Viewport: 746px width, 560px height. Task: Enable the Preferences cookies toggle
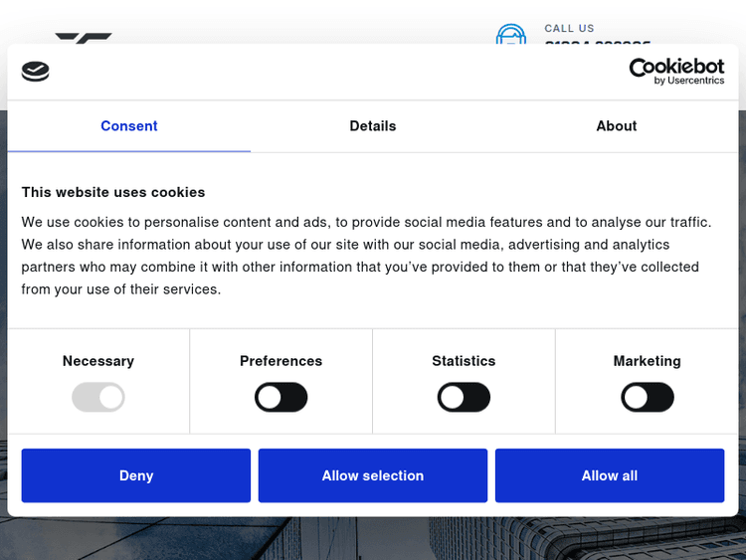click(281, 398)
